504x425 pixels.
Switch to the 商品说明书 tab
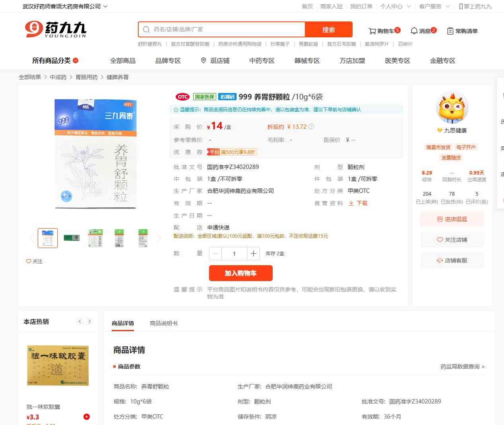[163, 323]
